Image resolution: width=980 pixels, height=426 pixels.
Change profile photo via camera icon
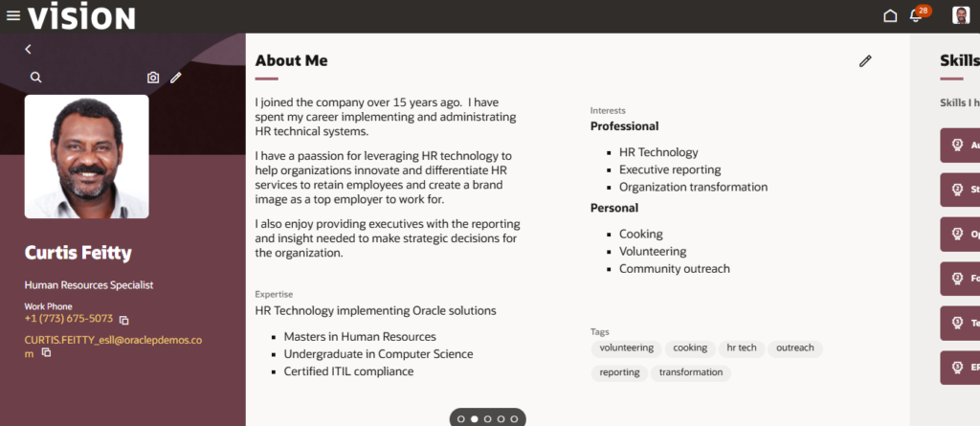pos(153,78)
